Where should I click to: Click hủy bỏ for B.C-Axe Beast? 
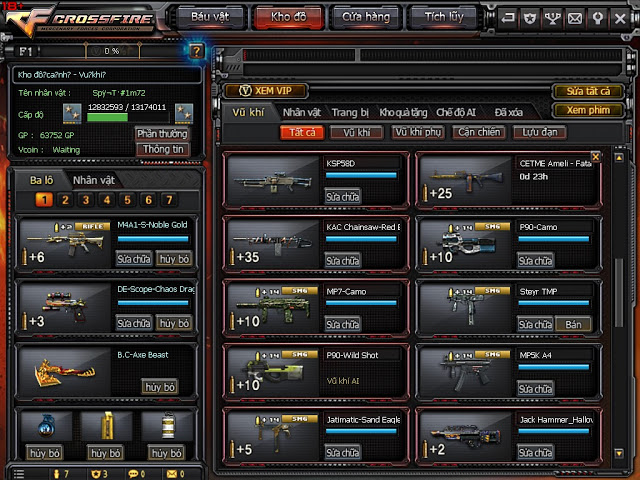point(160,387)
